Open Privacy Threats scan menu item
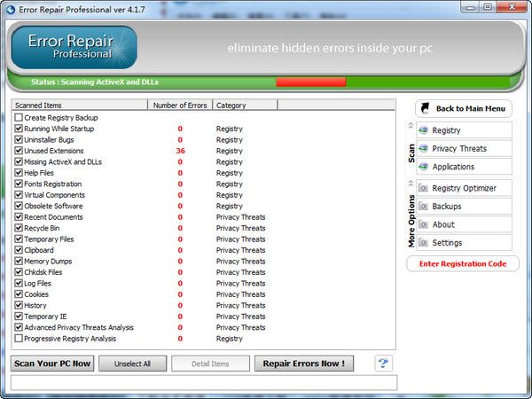The width and height of the screenshot is (532, 399). [x=464, y=149]
